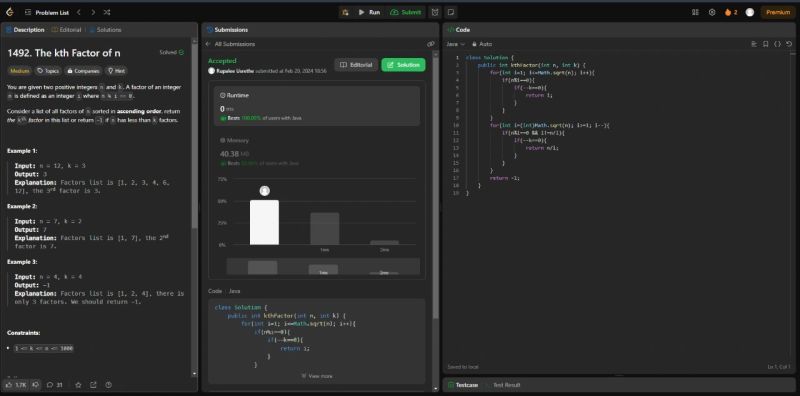Open the Test Result tab
800x396 pixels.
(x=506, y=385)
